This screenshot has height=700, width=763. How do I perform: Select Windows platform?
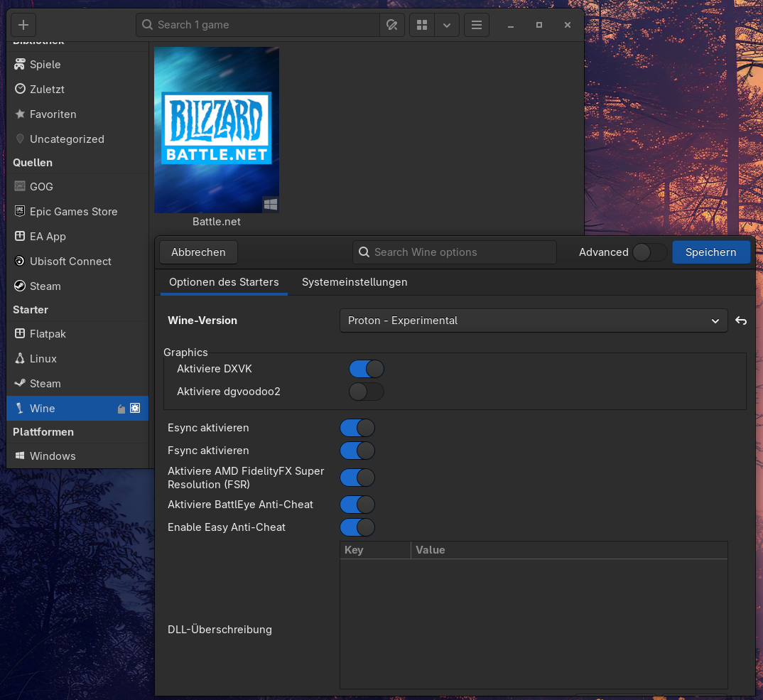[x=77, y=456]
